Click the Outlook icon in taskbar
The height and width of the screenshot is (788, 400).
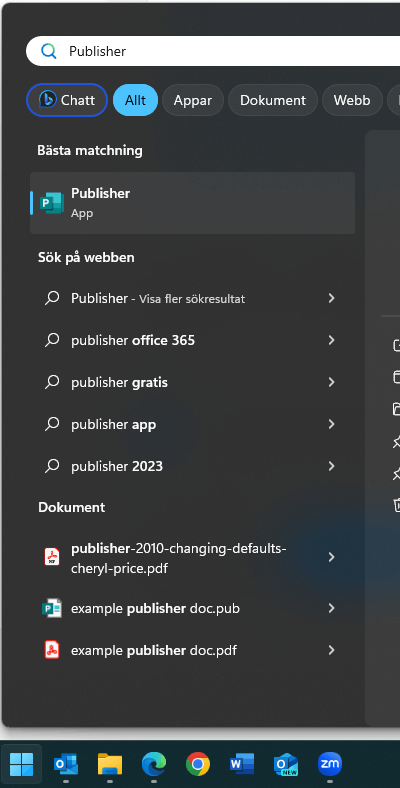[66, 765]
